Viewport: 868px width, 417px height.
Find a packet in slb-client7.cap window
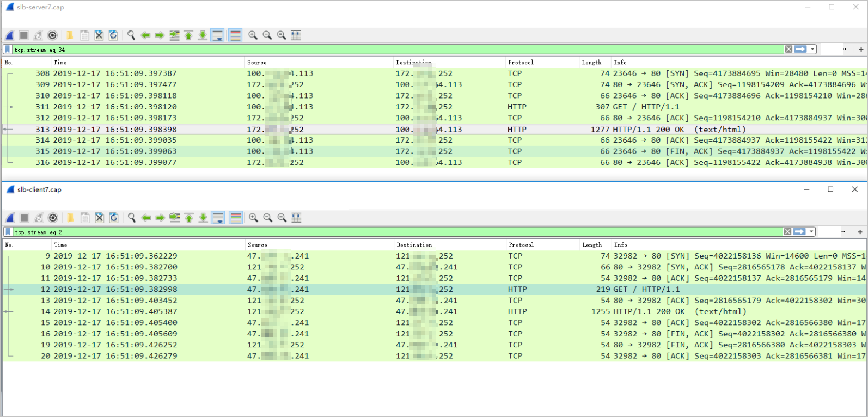coord(132,218)
